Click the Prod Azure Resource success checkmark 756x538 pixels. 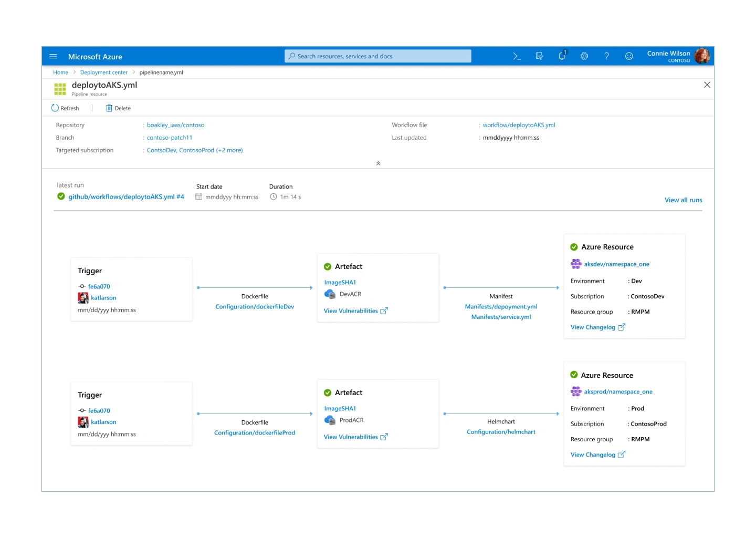point(574,375)
